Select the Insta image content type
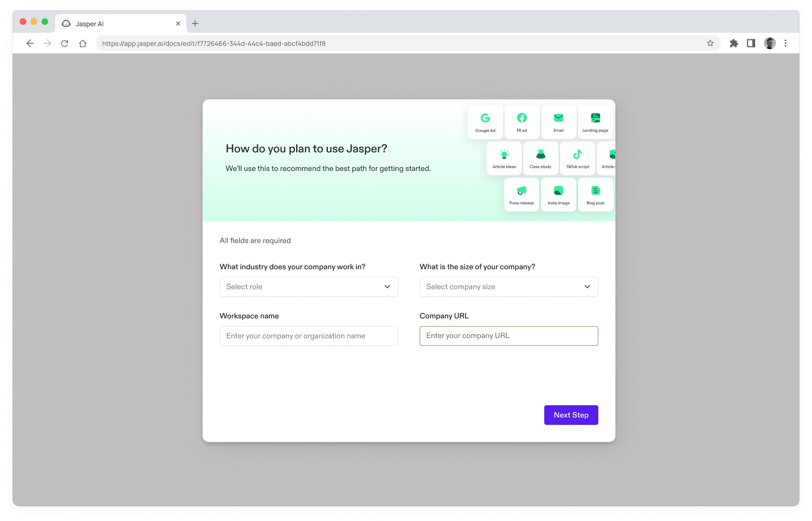Screen dimensions: 812x521 (x=558, y=194)
